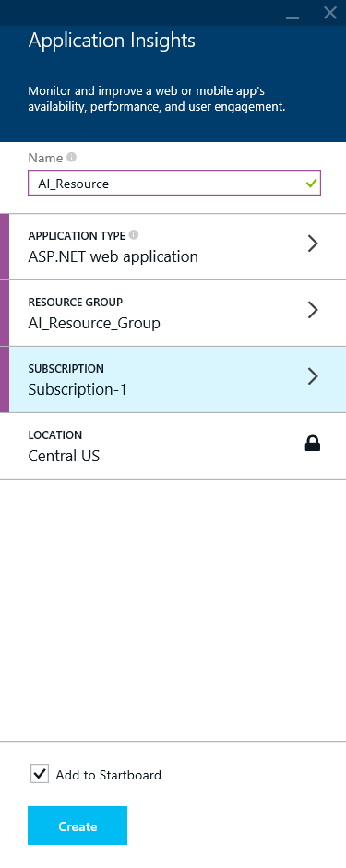Minimize the Application Insights blade

click(x=292, y=17)
